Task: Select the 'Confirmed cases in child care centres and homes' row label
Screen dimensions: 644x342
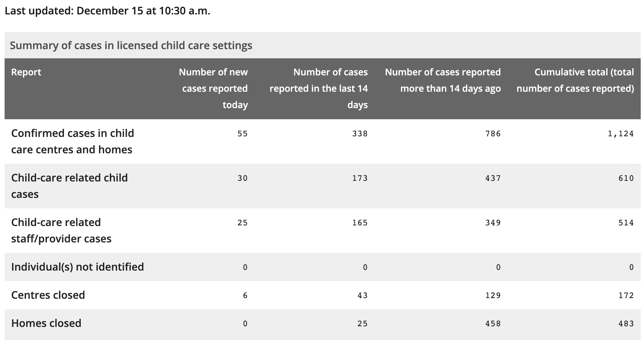Action: coord(73,141)
